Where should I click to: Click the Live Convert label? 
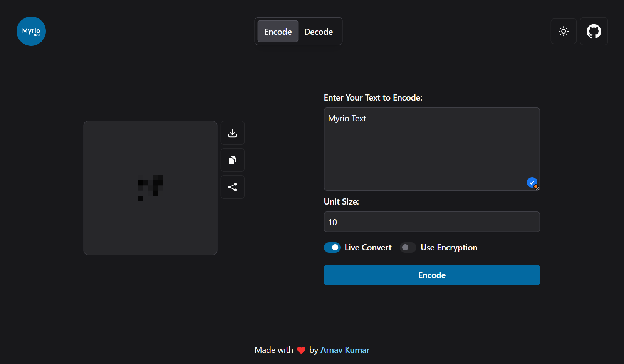(368, 248)
